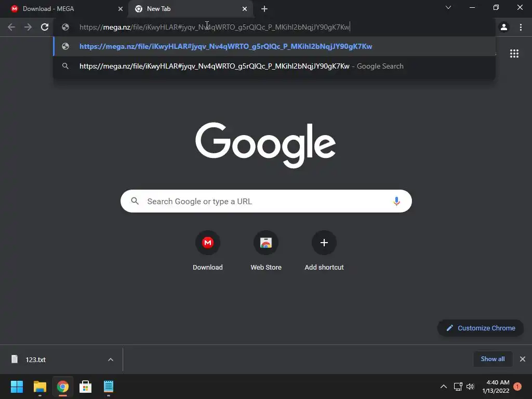This screenshot has width=532, height=399.
Task: Start voice search with microphone icon
Action: coord(396,201)
